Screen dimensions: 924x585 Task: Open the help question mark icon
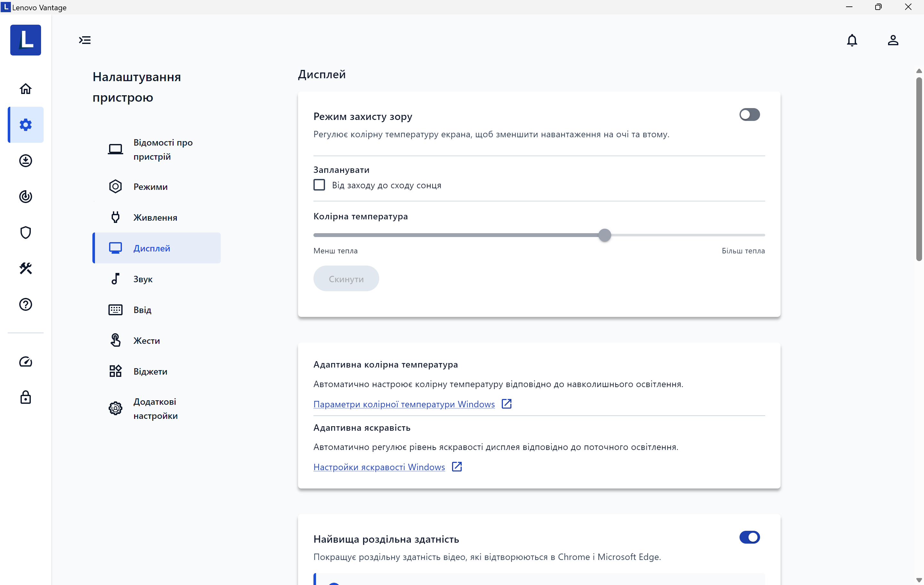[25, 304]
